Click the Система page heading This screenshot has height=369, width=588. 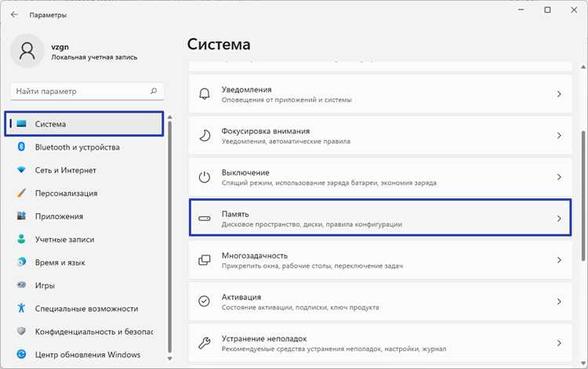tap(219, 44)
